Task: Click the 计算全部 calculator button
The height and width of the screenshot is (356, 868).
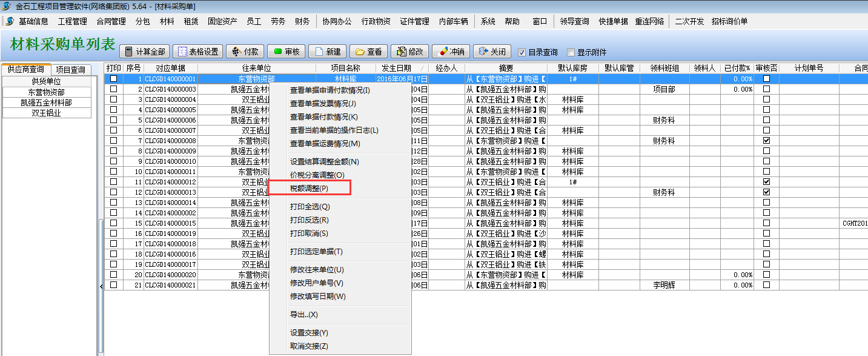Action: (x=144, y=52)
